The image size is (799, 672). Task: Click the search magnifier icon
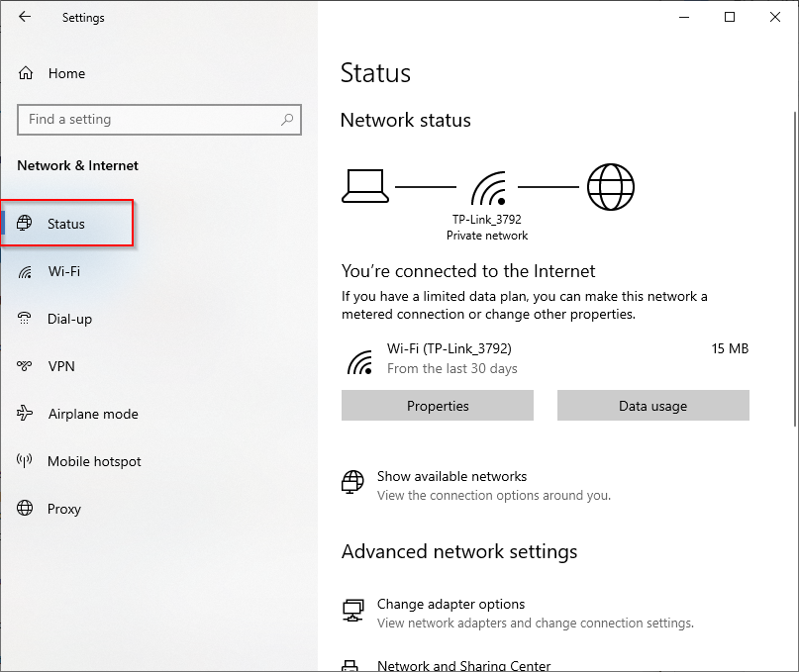pos(287,120)
